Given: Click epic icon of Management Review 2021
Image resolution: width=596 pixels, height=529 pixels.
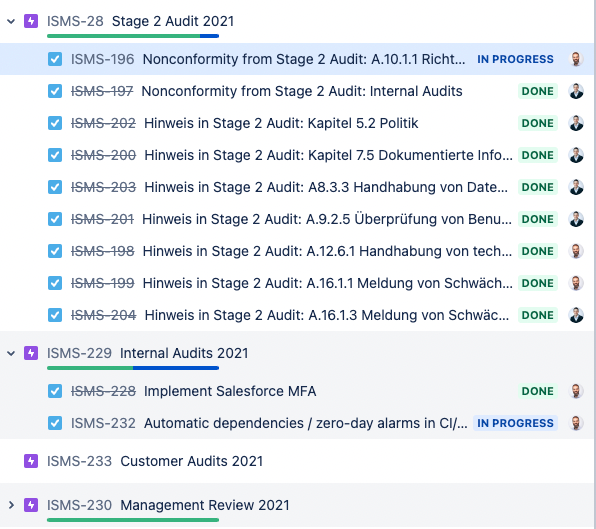Looking at the screenshot, I should click(31, 505).
